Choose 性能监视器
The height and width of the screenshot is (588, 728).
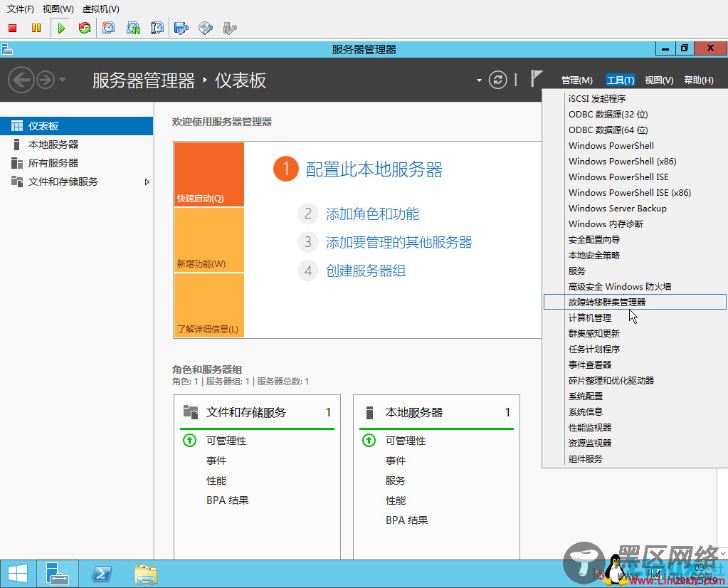[635, 427]
